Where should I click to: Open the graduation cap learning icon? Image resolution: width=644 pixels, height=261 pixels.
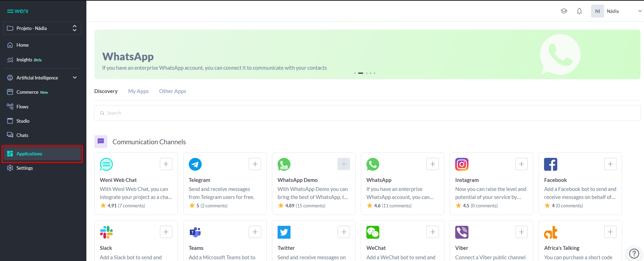tap(564, 11)
